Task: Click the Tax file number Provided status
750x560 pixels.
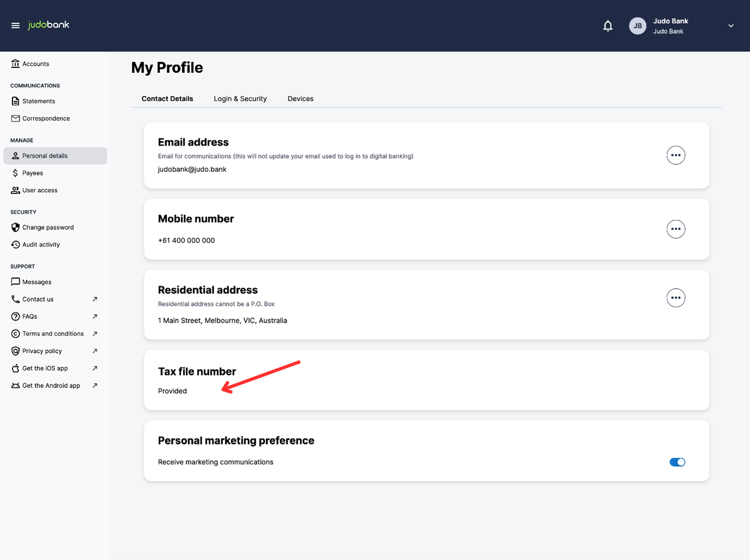Action: (172, 391)
